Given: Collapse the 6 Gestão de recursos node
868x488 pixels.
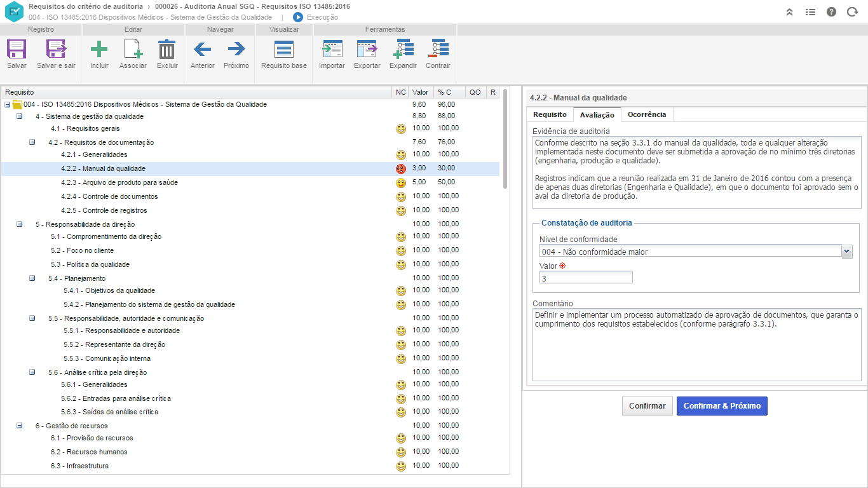Looking at the screenshot, I should pos(19,426).
